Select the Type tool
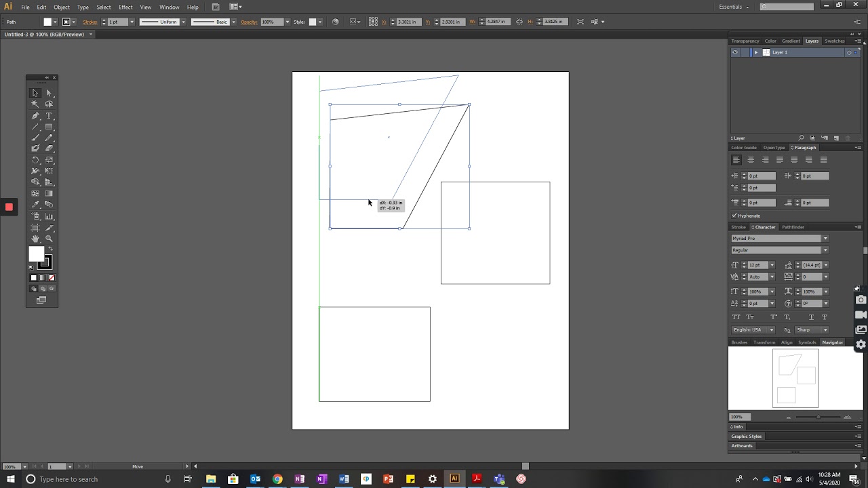Screen dimensions: 868x488 click(49, 115)
